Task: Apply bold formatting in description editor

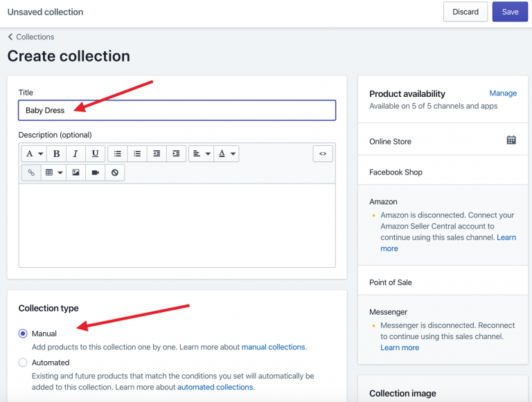Action: (56, 154)
